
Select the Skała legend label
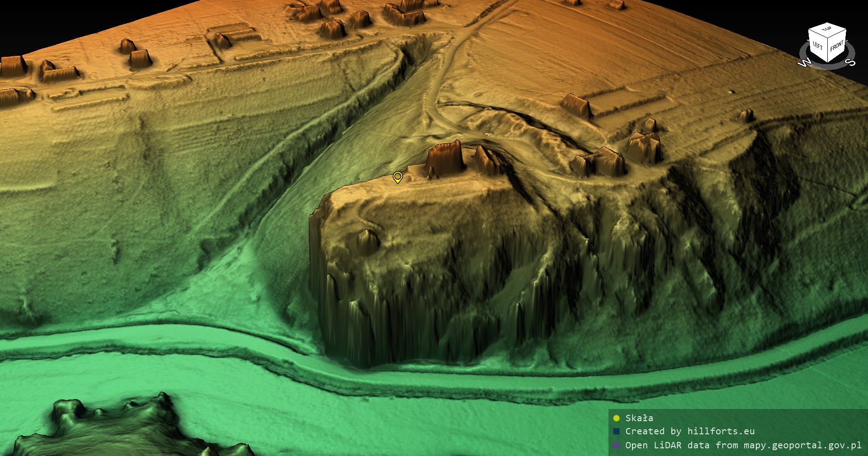[639, 418]
